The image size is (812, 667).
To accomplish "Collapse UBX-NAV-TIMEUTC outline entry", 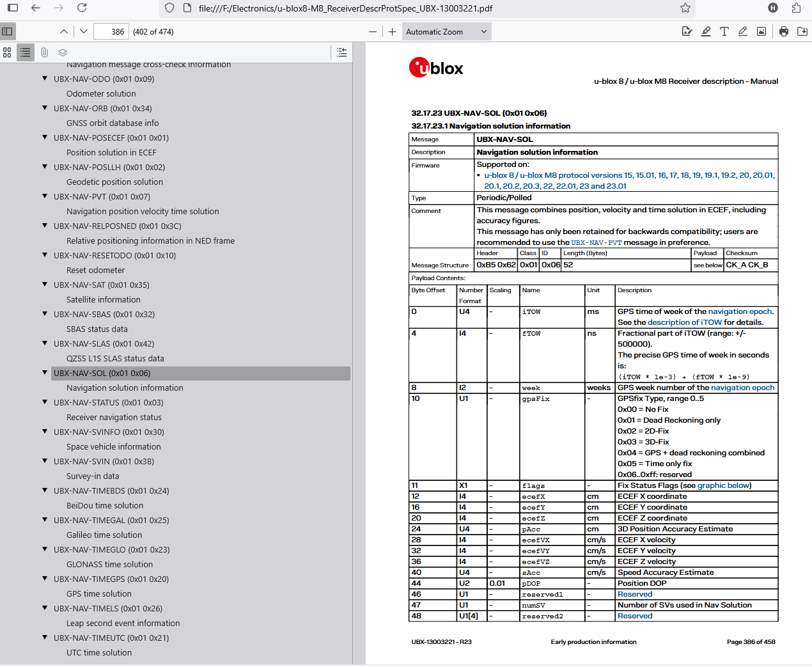I will [x=45, y=638].
